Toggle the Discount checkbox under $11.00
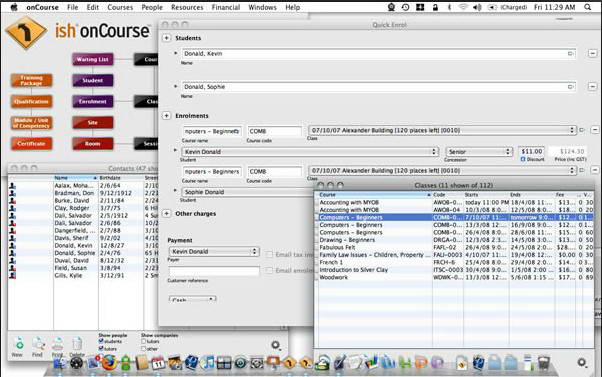This screenshot has height=377, width=602. (523, 159)
